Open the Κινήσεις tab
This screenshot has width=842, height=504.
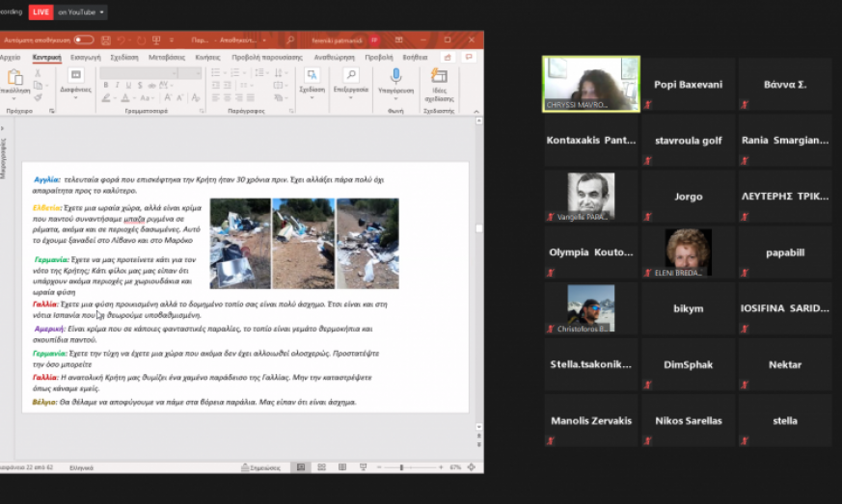(207, 58)
